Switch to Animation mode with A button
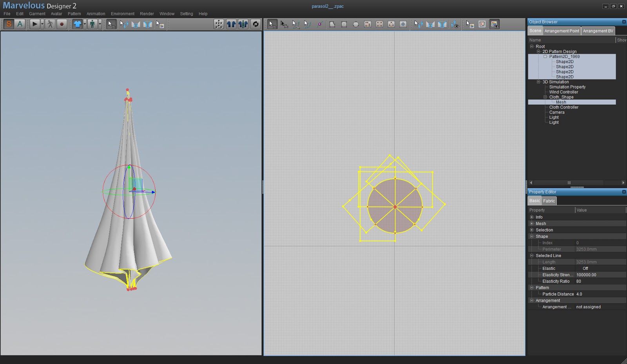Viewport: 627px width, 364px height. coord(20,24)
